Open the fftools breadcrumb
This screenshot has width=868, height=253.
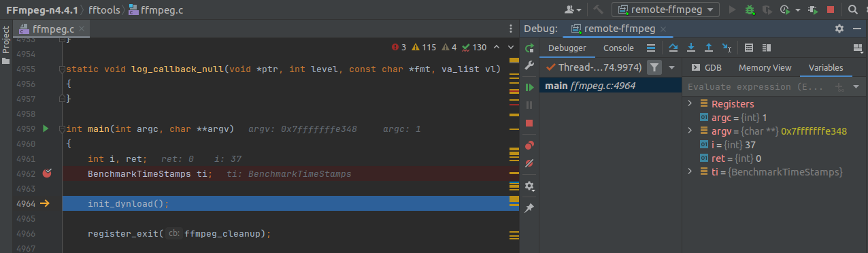(104, 10)
